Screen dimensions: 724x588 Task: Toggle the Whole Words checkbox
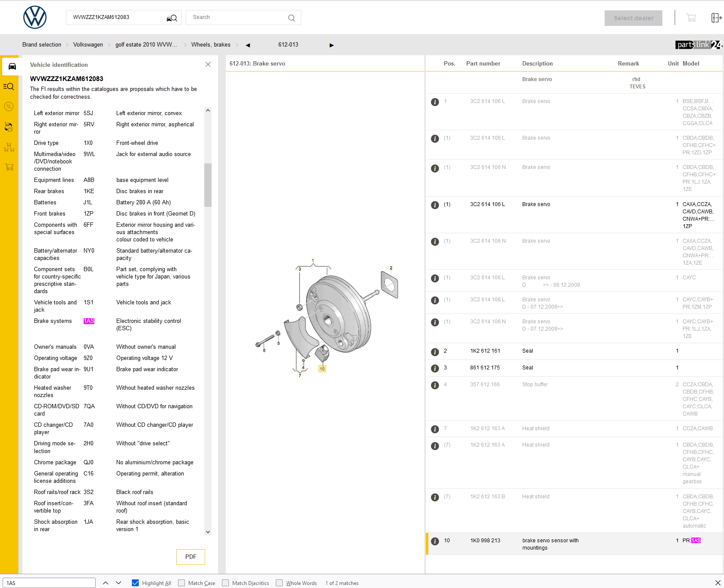coord(279,583)
